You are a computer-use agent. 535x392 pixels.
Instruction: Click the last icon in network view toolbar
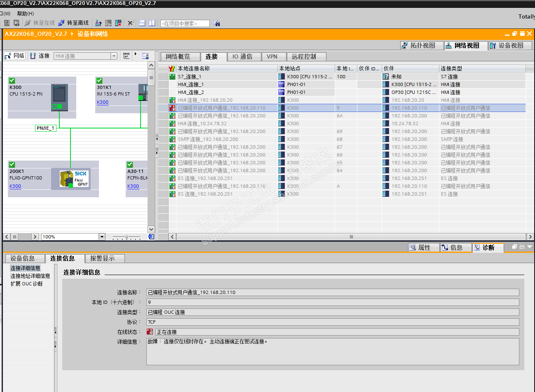coord(145,56)
